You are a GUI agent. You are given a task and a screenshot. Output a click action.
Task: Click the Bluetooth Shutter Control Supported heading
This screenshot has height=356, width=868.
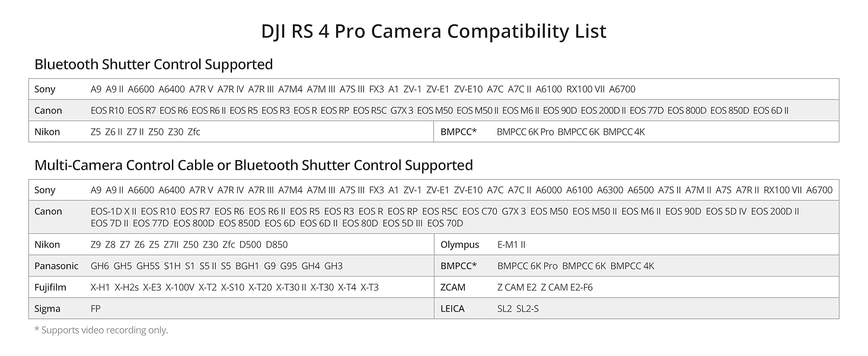154,64
